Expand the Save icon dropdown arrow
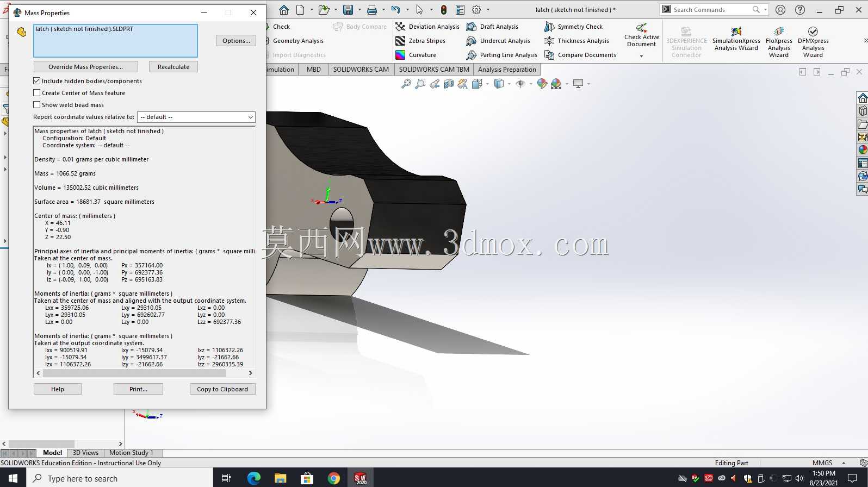This screenshot has width=868, height=487. pyautogui.click(x=359, y=10)
